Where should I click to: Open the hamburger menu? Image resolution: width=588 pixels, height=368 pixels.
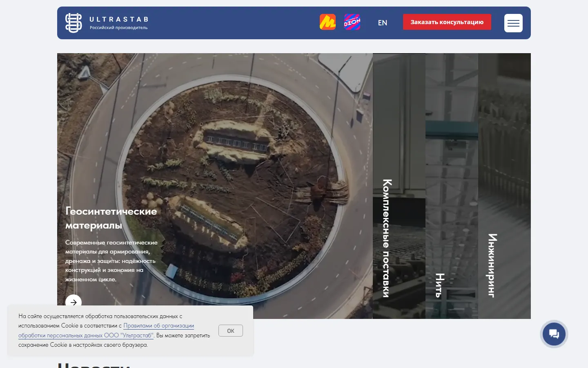point(513,23)
